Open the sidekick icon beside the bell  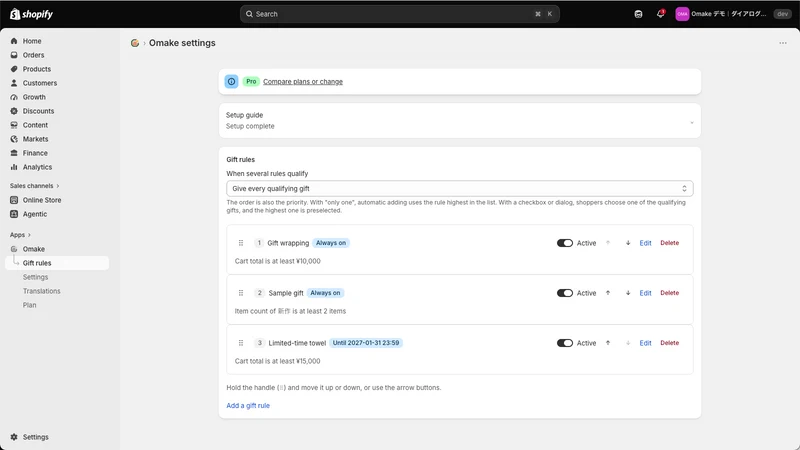tap(638, 14)
